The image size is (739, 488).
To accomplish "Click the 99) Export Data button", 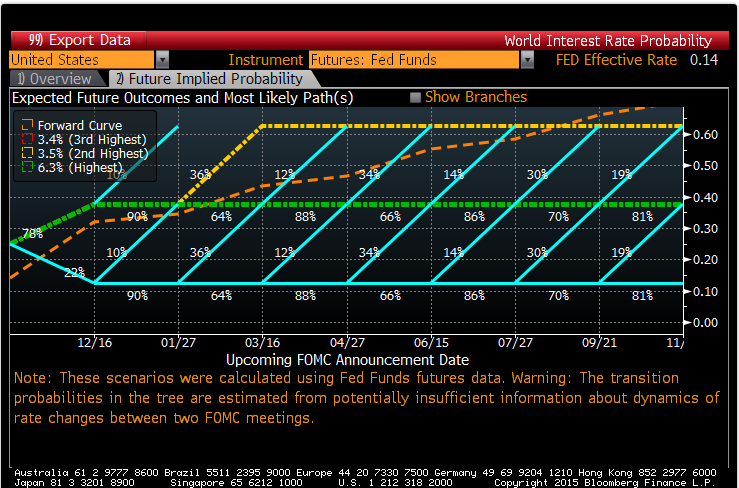I will (78, 40).
